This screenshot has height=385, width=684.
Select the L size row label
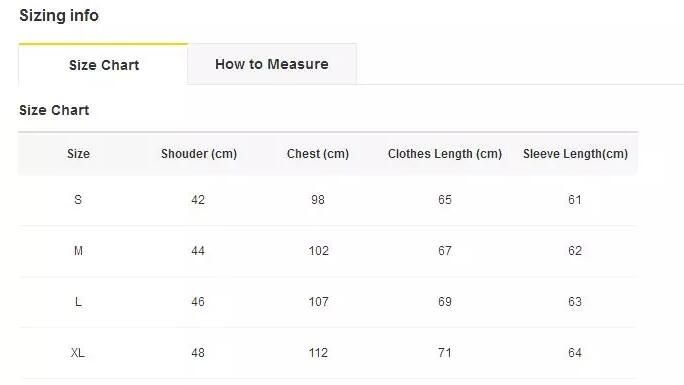[78, 302]
